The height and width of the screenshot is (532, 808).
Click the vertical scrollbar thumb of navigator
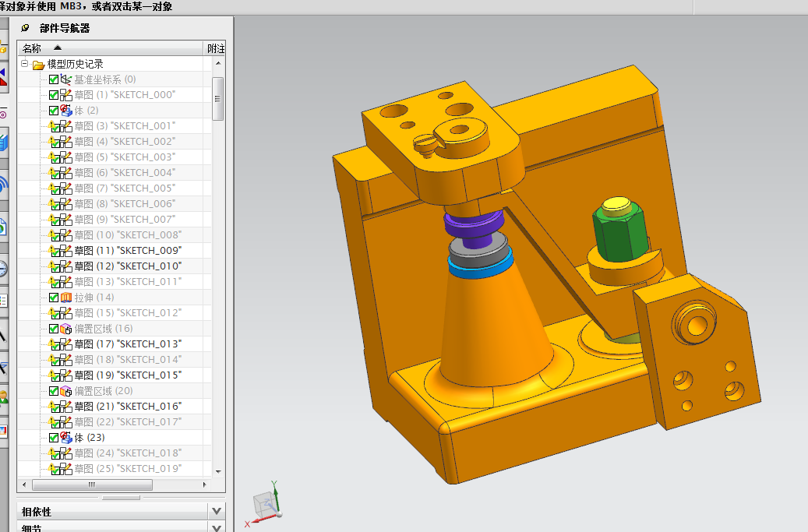click(x=217, y=98)
